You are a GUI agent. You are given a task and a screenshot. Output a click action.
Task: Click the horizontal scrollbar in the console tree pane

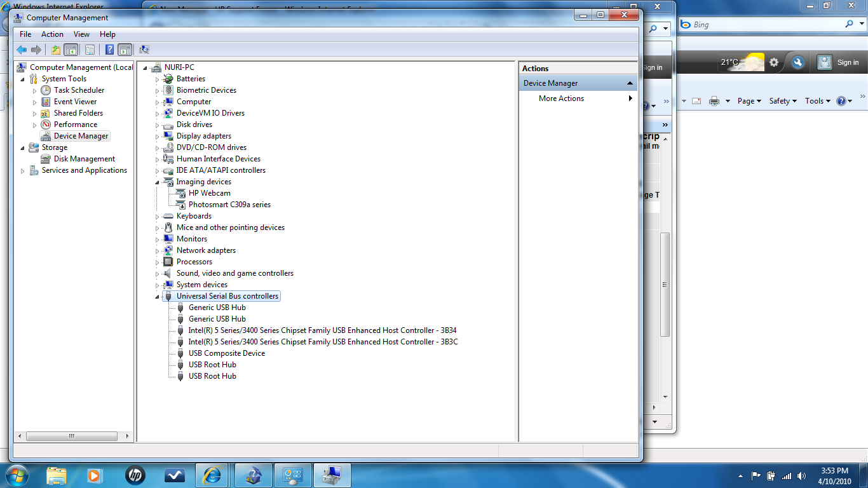coord(71,437)
